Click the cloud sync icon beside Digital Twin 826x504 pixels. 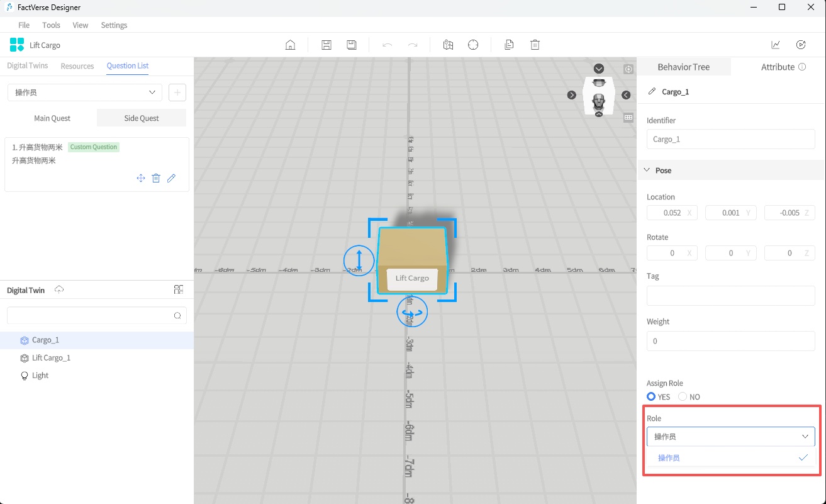click(59, 289)
